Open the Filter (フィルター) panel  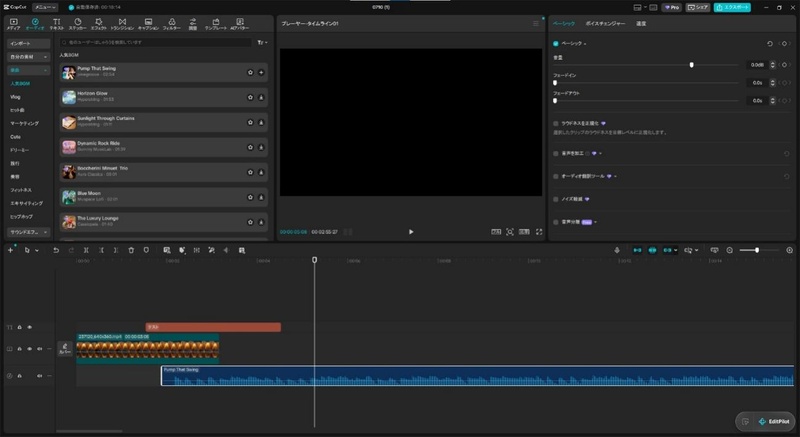[x=172, y=24]
